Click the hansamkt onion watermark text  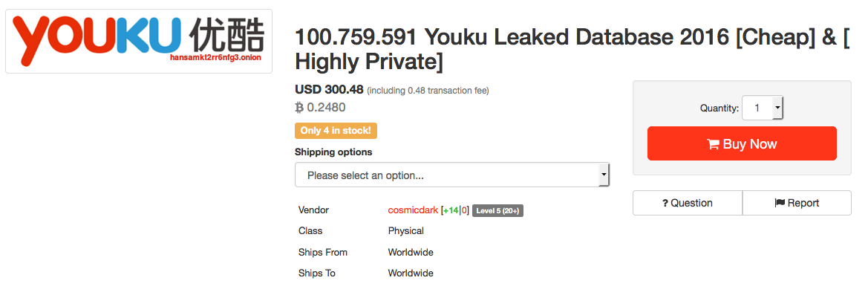click(215, 57)
